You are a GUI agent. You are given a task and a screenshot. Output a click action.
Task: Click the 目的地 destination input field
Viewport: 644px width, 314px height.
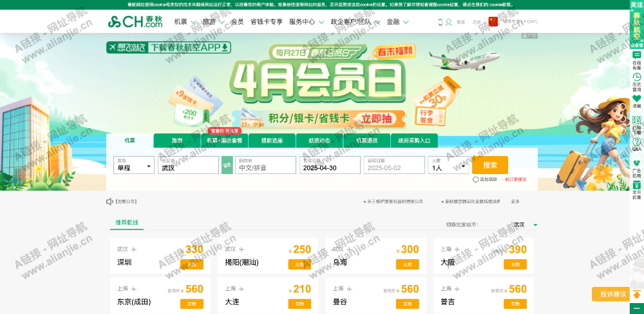point(265,165)
